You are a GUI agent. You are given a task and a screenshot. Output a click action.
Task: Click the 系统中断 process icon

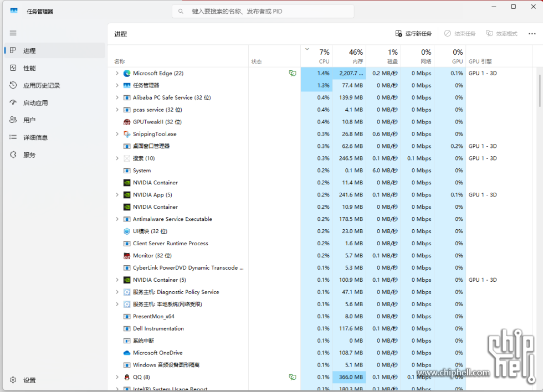tap(127, 341)
